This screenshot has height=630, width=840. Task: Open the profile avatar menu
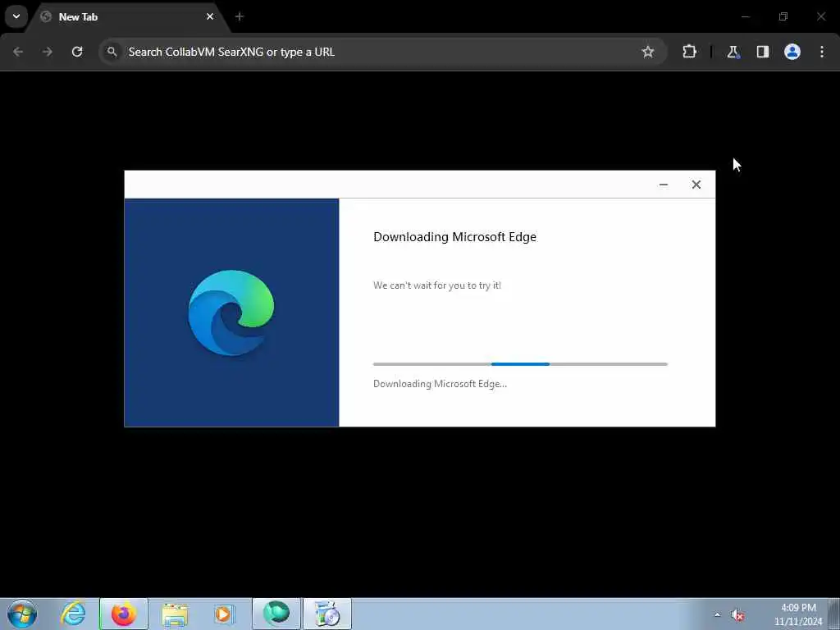(792, 52)
